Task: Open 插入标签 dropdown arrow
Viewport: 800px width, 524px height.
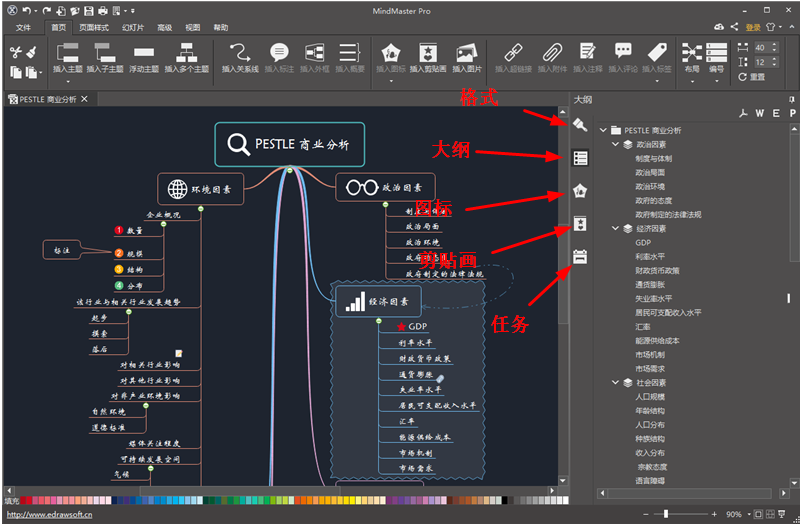Action: click(657, 81)
